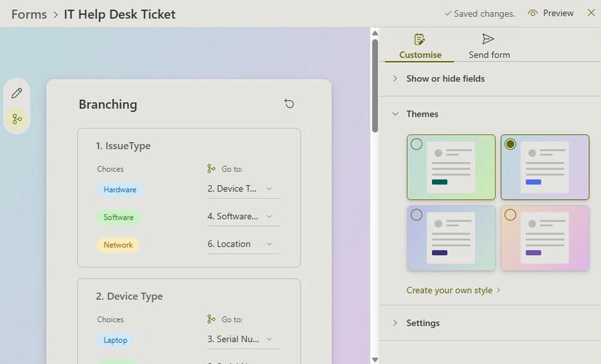Select the blue-purple theme radio button

(x=510, y=144)
